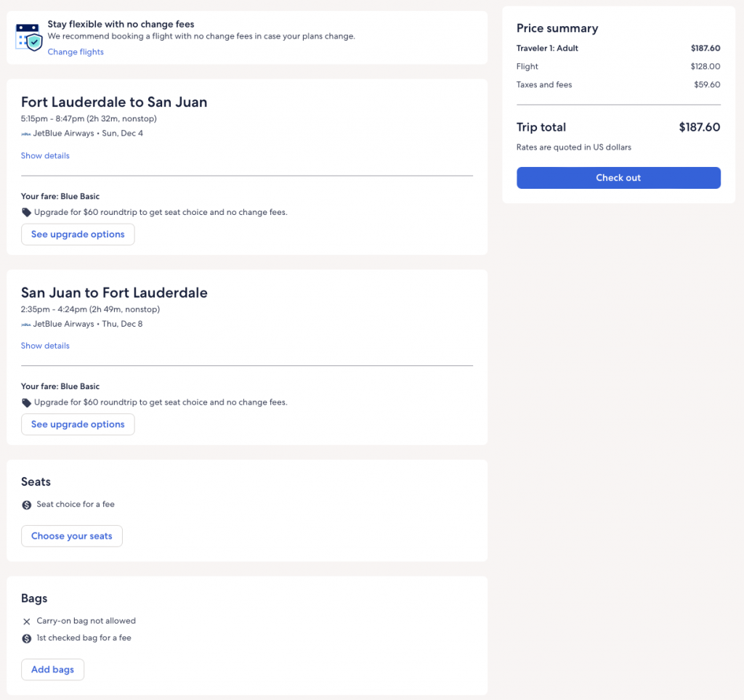Open Choose your seats
The height and width of the screenshot is (700, 744).
[x=71, y=536]
